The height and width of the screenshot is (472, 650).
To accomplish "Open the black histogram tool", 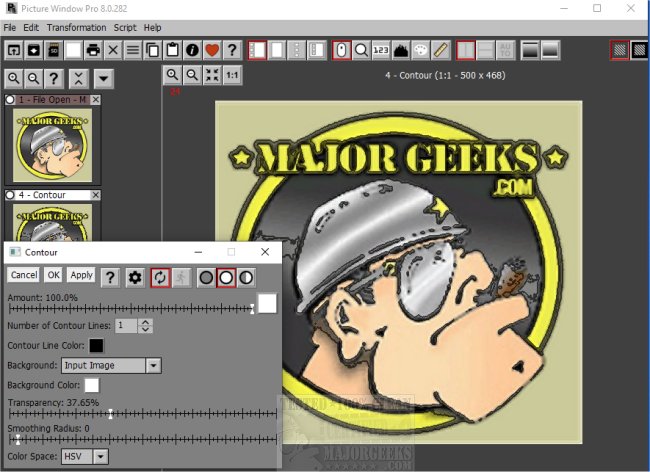I will coord(401,51).
